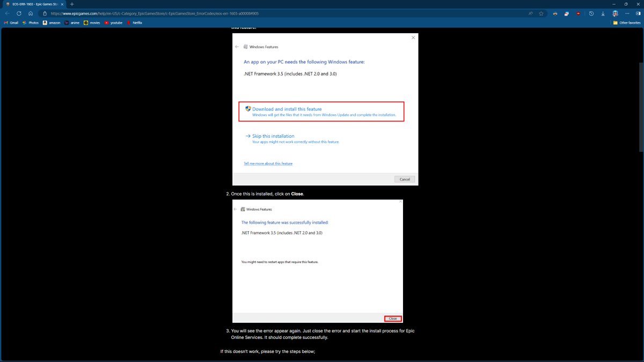644x362 pixels.
Task: Open the amazon bookmark
Action: click(52, 23)
